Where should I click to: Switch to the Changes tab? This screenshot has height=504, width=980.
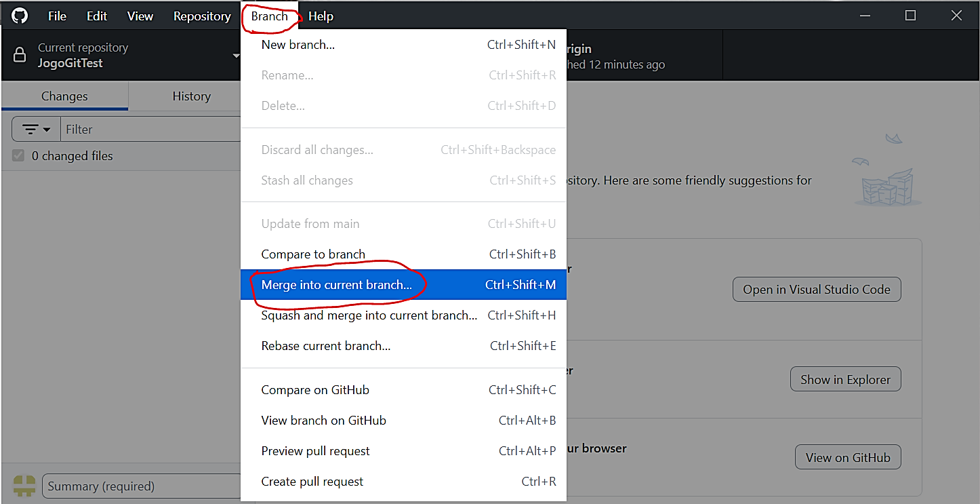pyautogui.click(x=64, y=96)
